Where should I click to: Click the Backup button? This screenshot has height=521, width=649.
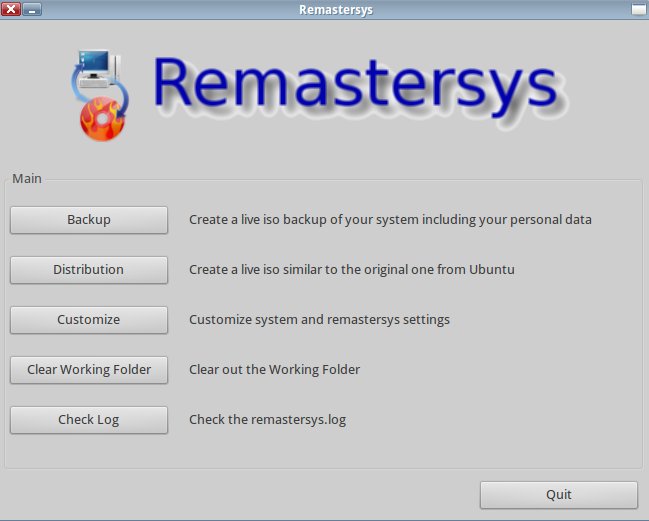(x=89, y=220)
